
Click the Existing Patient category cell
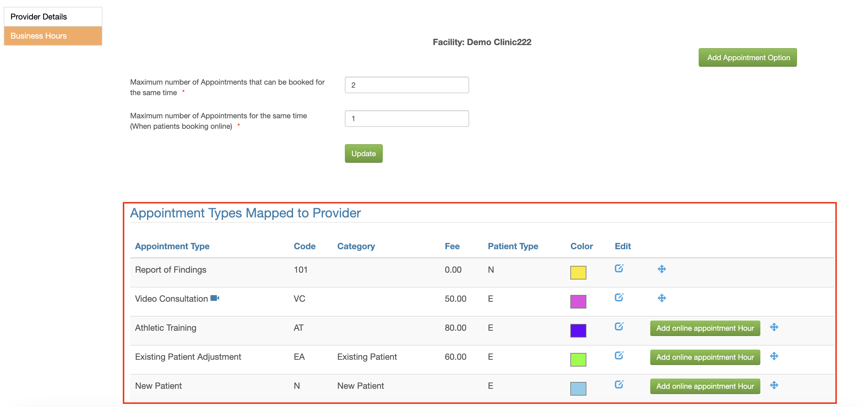pos(367,357)
